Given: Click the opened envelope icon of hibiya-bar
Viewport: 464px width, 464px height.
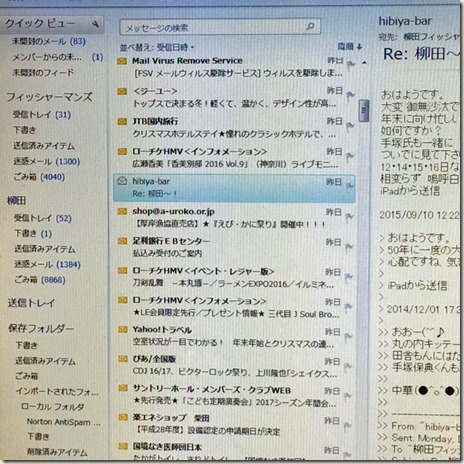Looking at the screenshot, I should point(122,181).
